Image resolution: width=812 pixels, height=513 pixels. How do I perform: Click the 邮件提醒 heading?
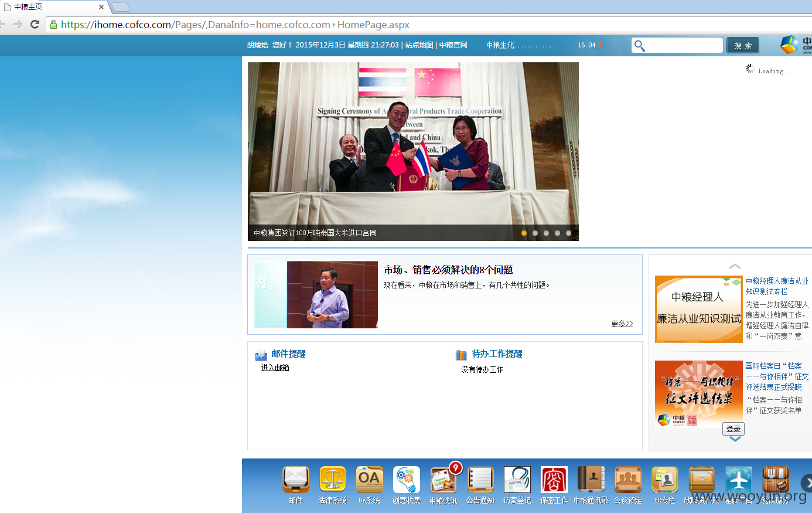pyautogui.click(x=288, y=354)
